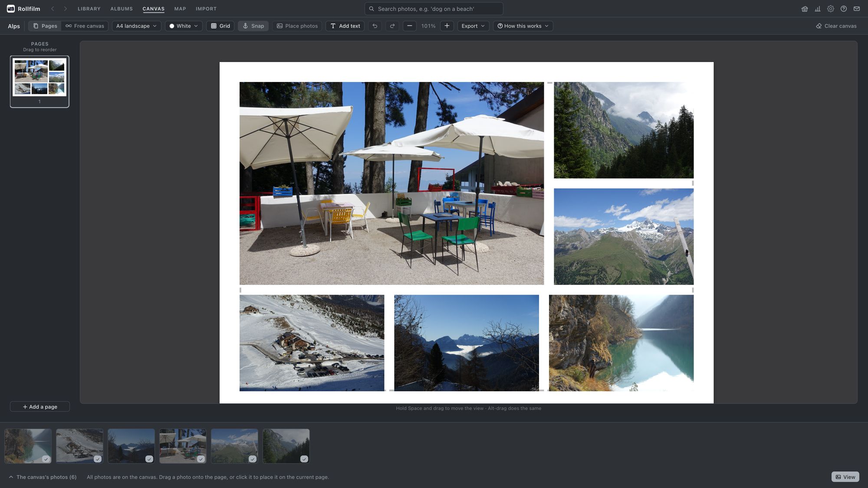The image size is (868, 488).
Task: Click the 101% zoom level
Action: (x=428, y=26)
